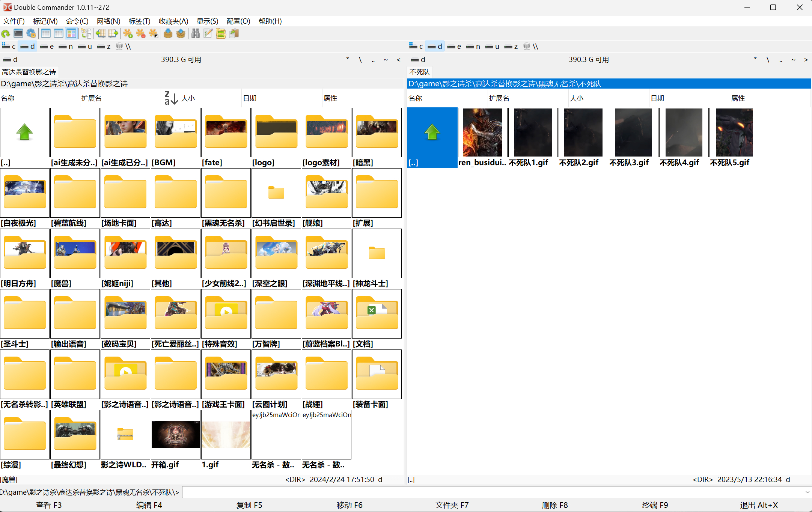Click the left-equals-right panel book icon

(x=101, y=34)
